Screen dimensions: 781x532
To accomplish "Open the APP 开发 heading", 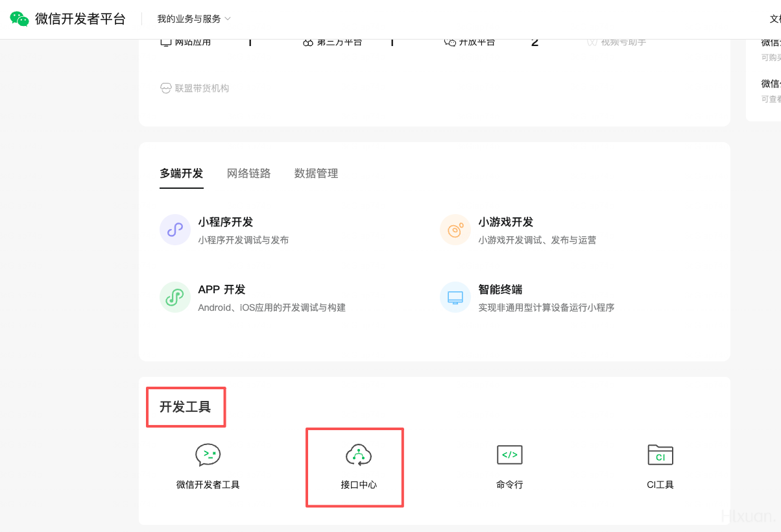I will tap(222, 290).
